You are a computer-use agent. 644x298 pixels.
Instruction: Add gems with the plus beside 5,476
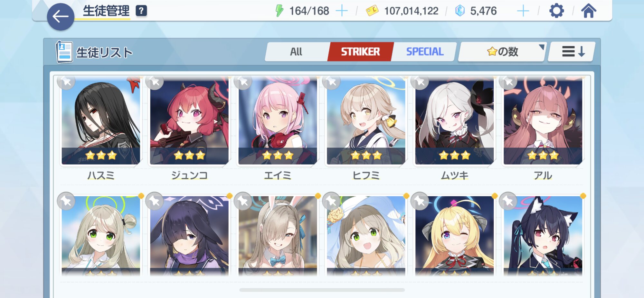(523, 11)
